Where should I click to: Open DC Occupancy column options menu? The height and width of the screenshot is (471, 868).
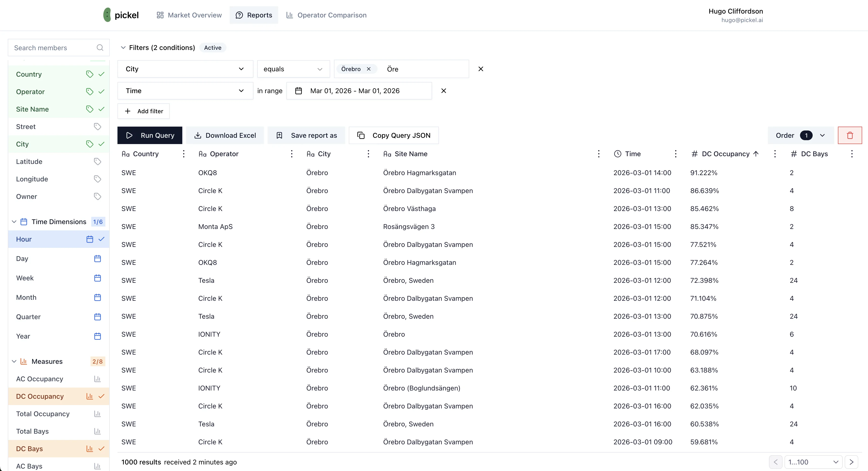pyautogui.click(x=775, y=154)
